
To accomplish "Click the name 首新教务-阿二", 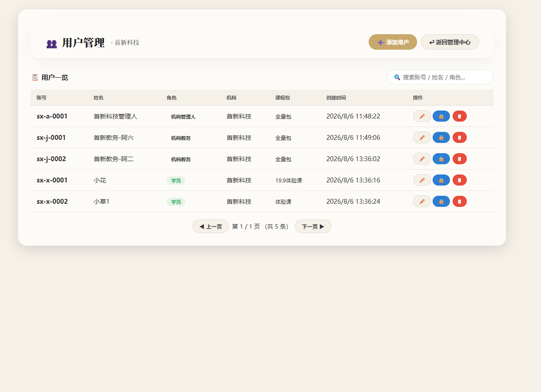I will click(114, 159).
